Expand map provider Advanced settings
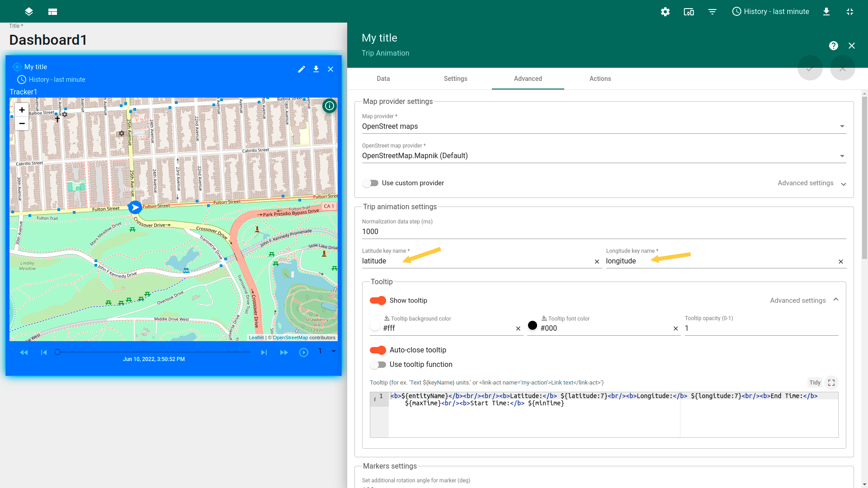The height and width of the screenshot is (488, 868). pos(812,183)
